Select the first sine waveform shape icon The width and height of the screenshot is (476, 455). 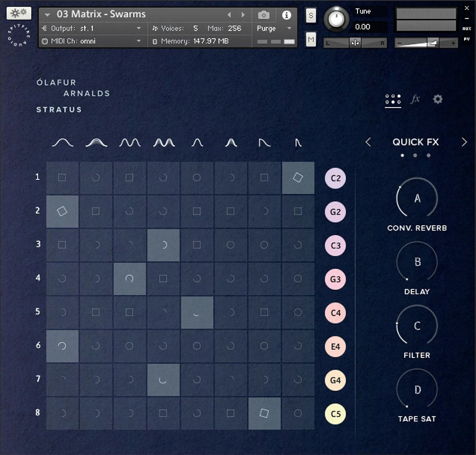point(62,142)
